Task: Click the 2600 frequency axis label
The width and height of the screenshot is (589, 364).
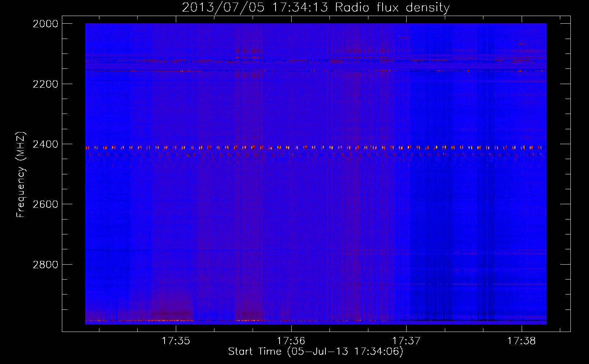Action: (x=45, y=204)
